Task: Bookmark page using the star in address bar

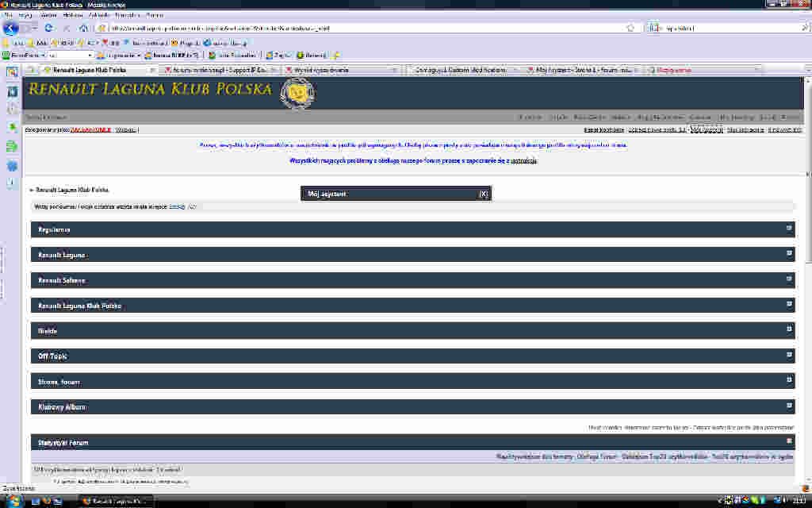Action: coord(630,28)
